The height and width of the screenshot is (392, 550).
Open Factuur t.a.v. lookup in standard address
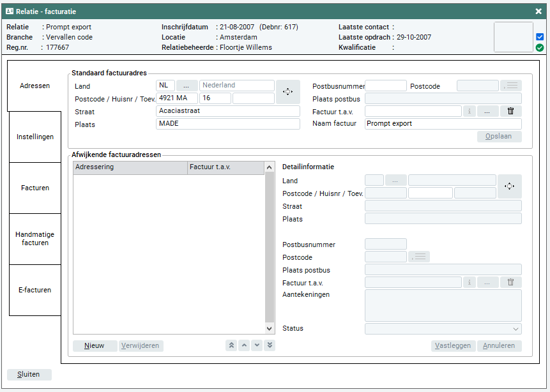point(487,111)
